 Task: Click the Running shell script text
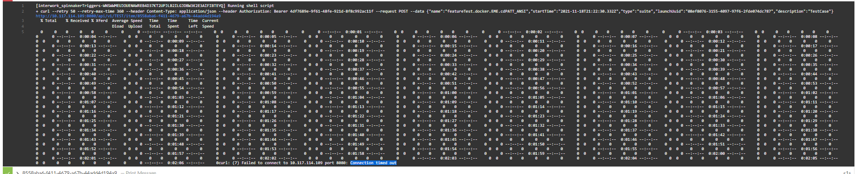(x=251, y=6)
